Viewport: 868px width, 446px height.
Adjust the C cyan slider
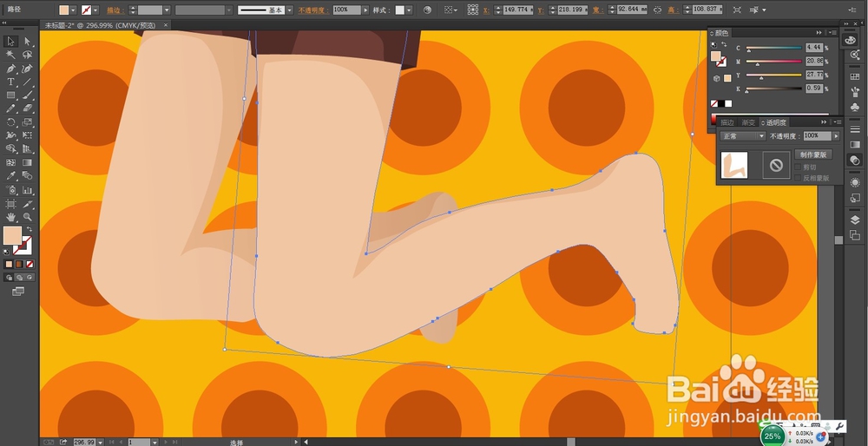tap(774, 49)
